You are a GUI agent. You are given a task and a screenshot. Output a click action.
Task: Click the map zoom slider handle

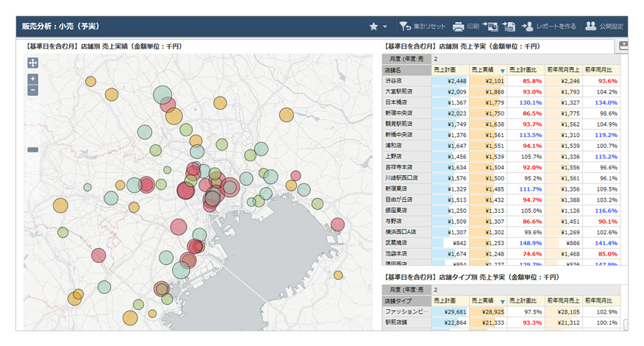[32, 150]
